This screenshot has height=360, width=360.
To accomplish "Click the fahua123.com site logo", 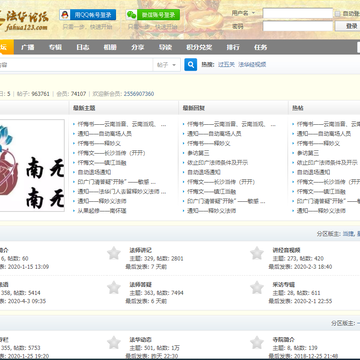I will pos(24,20).
